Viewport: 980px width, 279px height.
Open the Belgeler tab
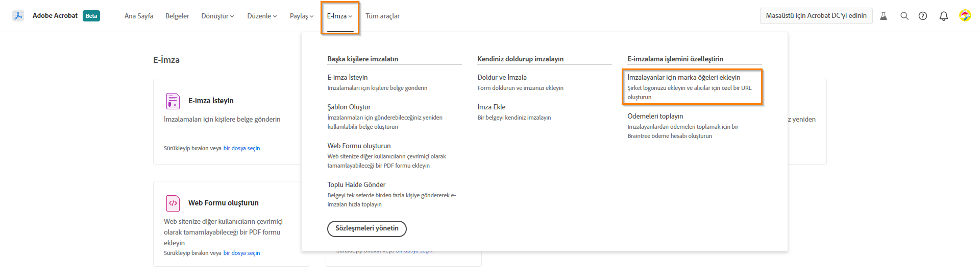177,16
